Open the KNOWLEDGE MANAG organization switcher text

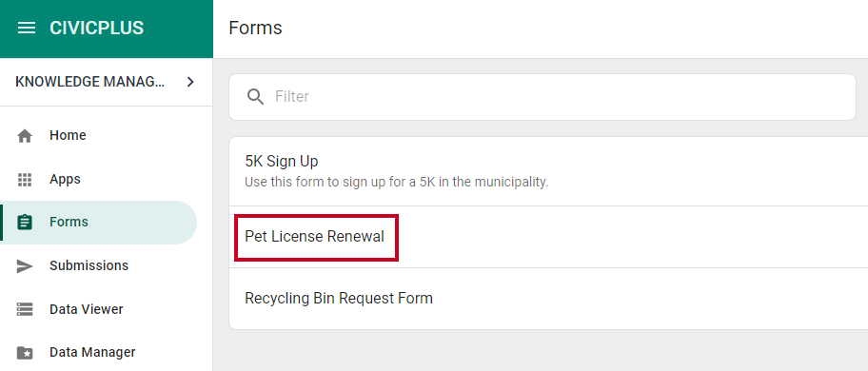[x=90, y=82]
